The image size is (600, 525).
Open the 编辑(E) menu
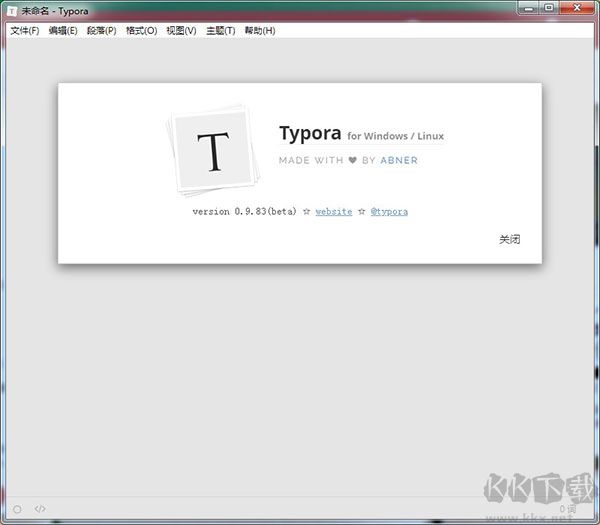(x=63, y=31)
